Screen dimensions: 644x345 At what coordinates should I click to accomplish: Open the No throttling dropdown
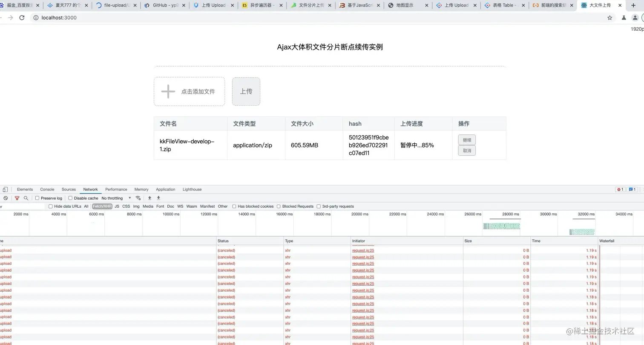coord(116,198)
